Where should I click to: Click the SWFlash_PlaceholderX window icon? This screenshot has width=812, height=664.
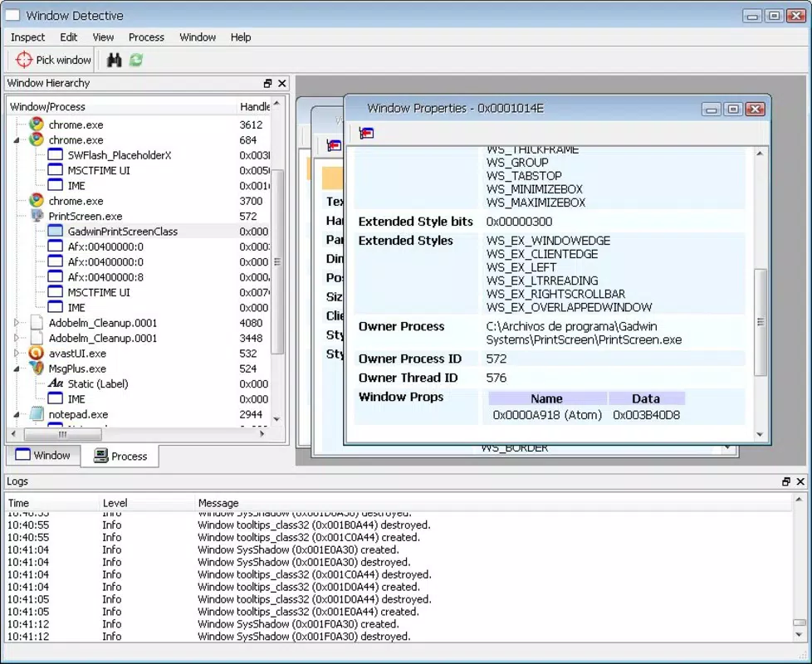(x=55, y=154)
